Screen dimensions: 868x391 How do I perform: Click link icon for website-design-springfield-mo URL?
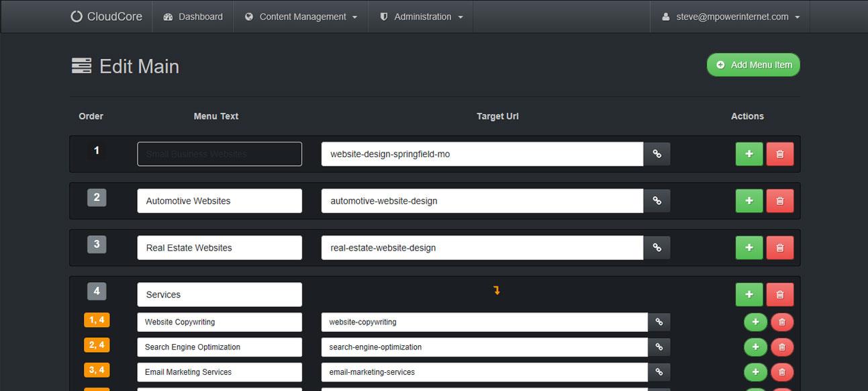(657, 154)
